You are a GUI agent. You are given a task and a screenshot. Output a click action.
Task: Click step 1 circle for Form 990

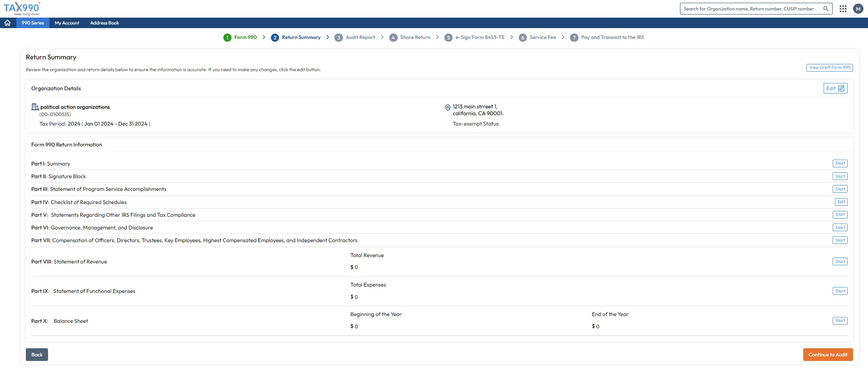[x=227, y=38]
